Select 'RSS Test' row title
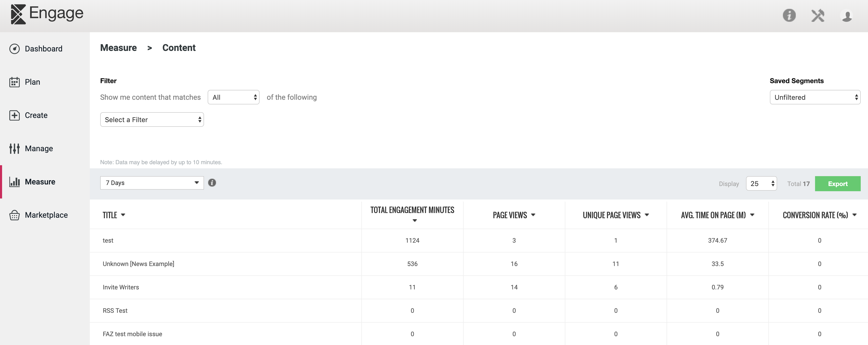 click(x=115, y=311)
